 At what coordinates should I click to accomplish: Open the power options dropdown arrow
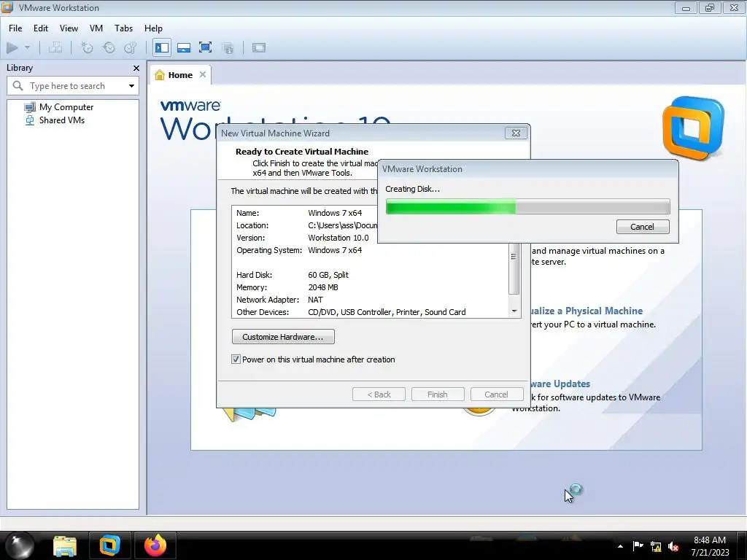tap(27, 47)
